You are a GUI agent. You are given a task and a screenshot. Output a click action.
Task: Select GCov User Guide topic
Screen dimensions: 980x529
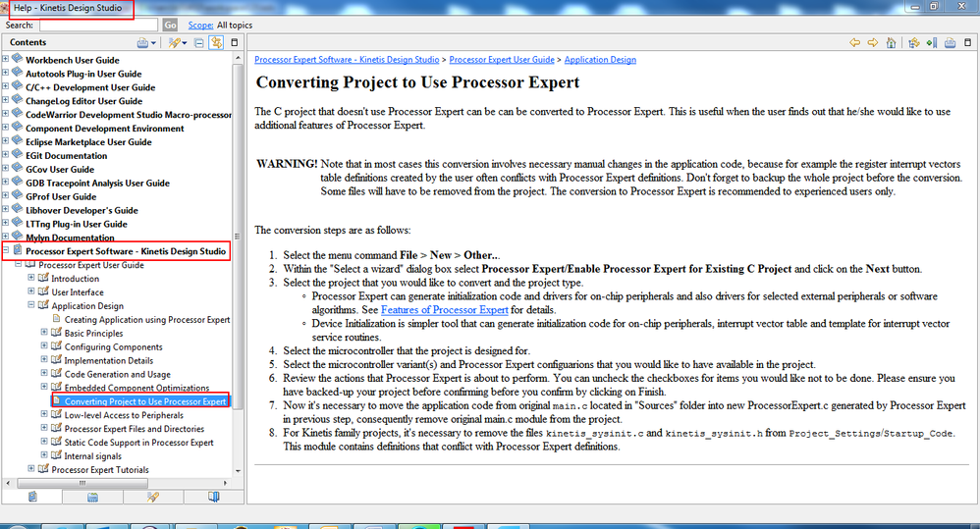60,169
